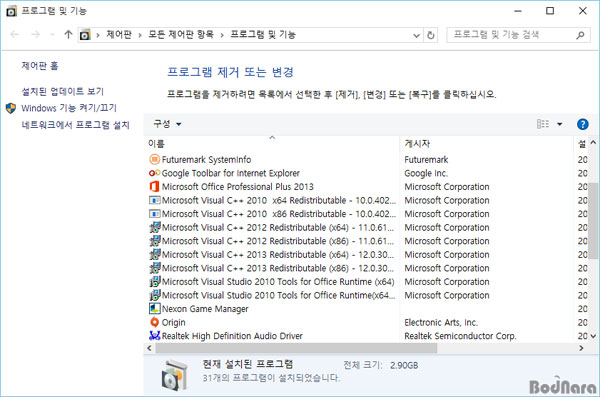
Task: Expand the view options dropdown arrow
Action: click(559, 124)
